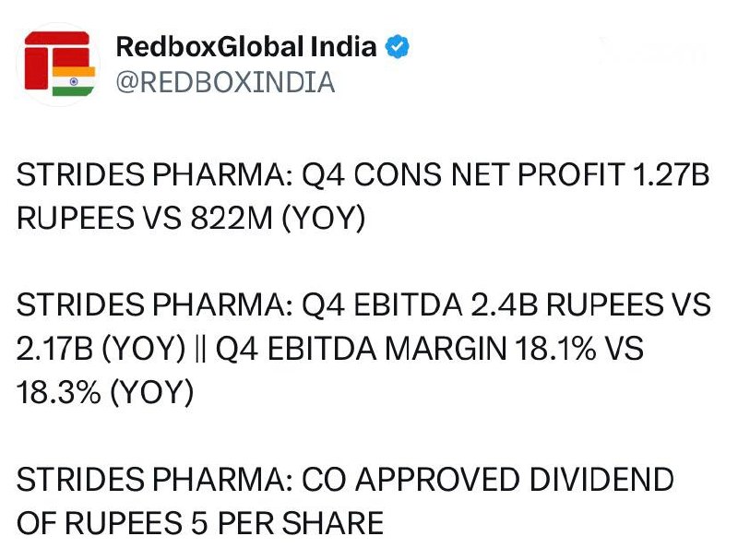Viewport: 738px width, 560px height.
Task: Open the RedboxGlobal India display name
Action: pos(245,46)
